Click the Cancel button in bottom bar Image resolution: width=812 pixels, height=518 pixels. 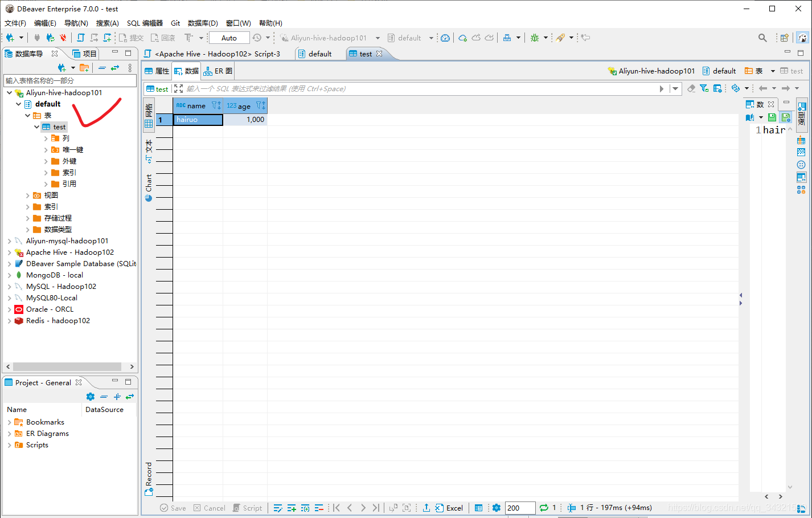click(210, 508)
